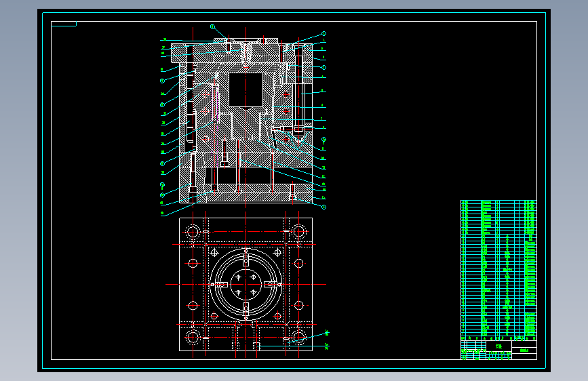588x381 pixels.
Task: Select the sprue bushing at top center of section view
Action: (246, 52)
